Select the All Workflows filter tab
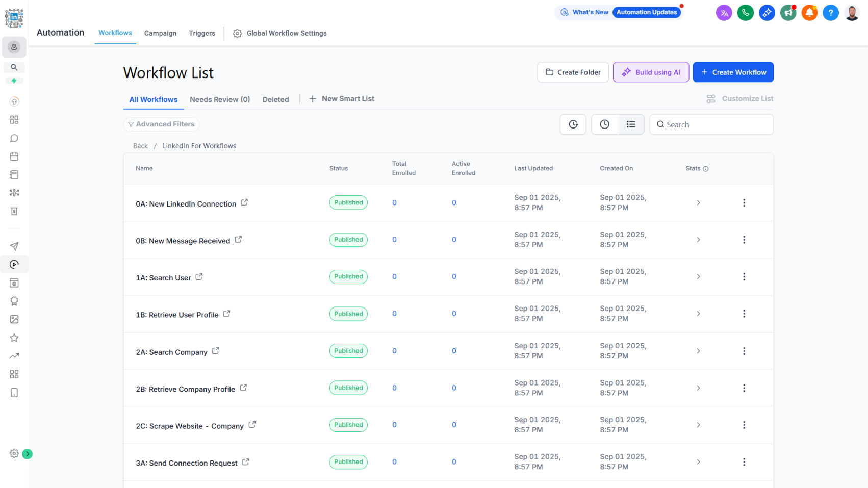 [153, 99]
